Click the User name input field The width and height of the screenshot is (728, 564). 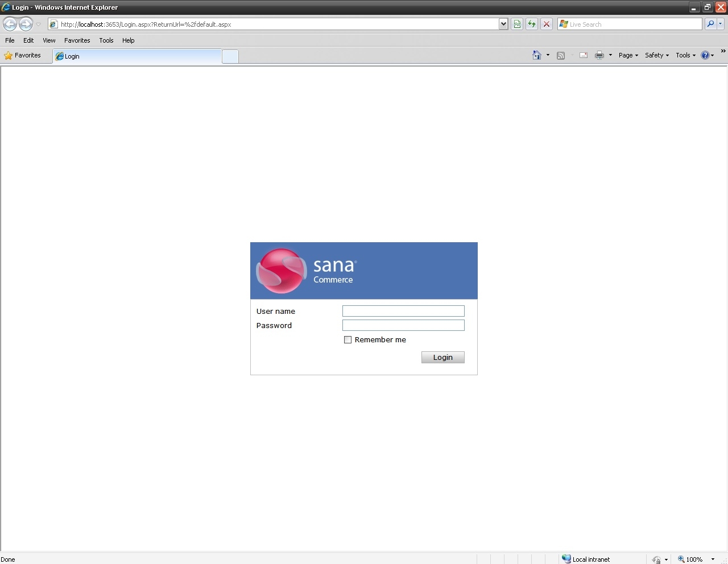tap(403, 311)
